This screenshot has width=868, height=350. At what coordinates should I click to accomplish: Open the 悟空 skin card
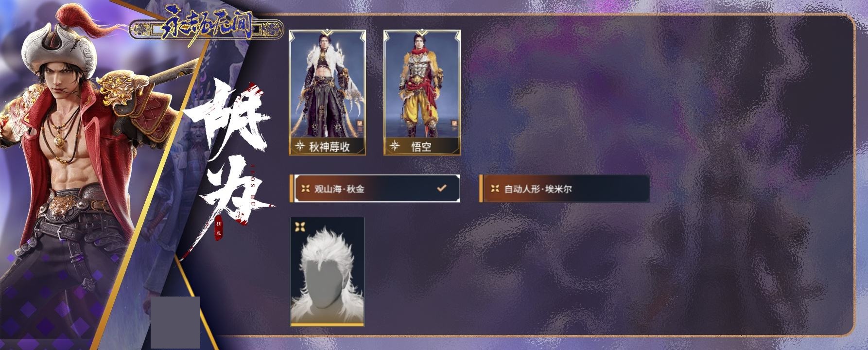[x=422, y=92]
